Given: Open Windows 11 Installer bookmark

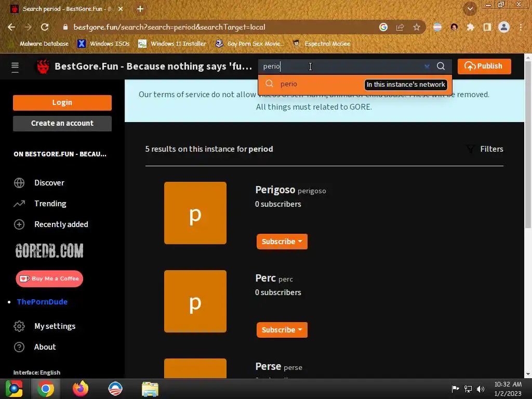Looking at the screenshot, I should click(172, 44).
